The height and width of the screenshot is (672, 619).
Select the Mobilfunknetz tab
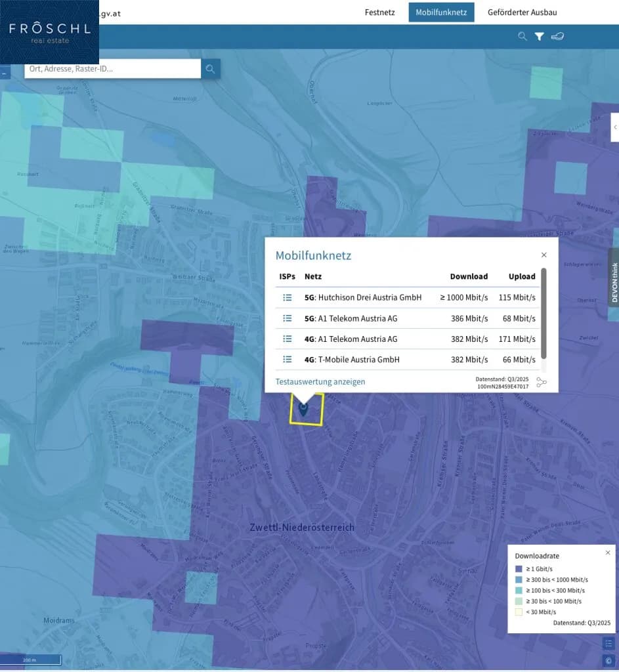[441, 12]
